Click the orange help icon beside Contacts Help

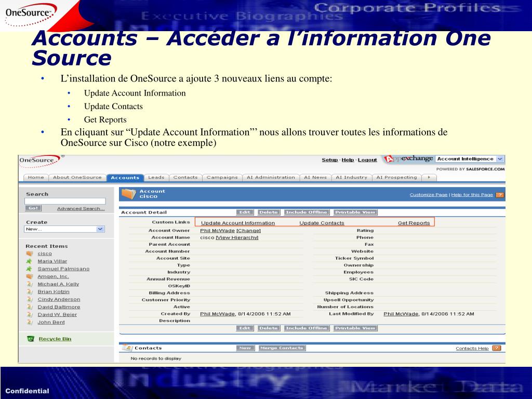[497, 348]
